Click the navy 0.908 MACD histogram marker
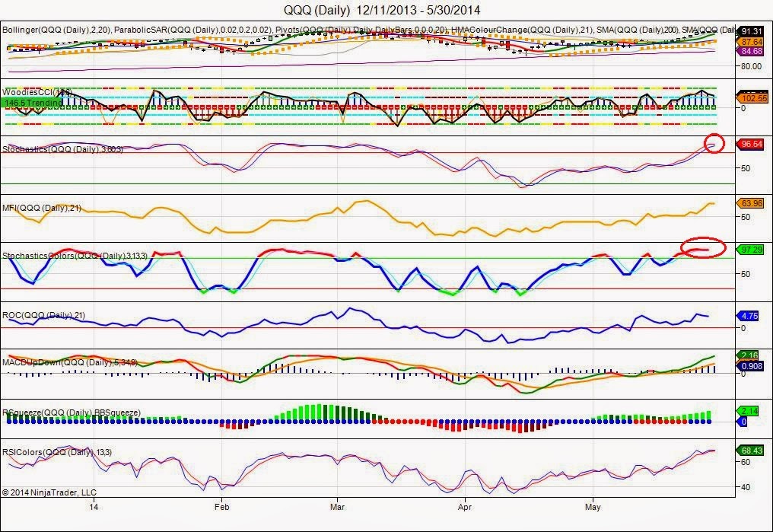The width and height of the screenshot is (773, 532). click(x=750, y=366)
